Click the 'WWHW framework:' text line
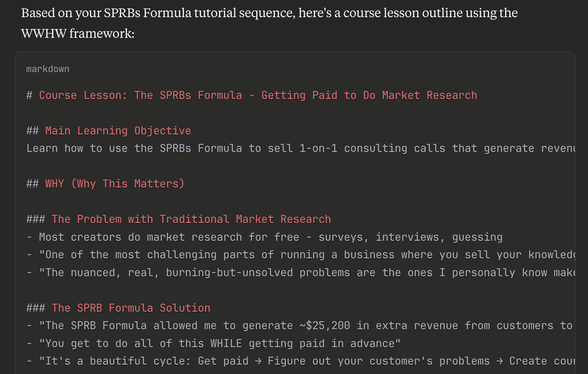588x374 pixels. pyautogui.click(x=78, y=34)
